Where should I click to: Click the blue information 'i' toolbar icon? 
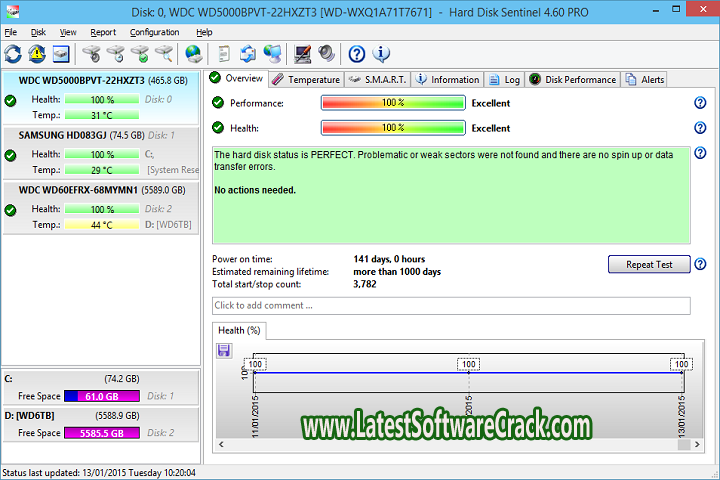[x=381, y=54]
